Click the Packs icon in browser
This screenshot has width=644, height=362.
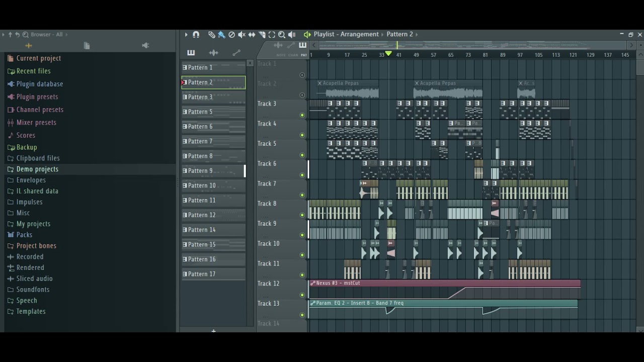(x=11, y=235)
